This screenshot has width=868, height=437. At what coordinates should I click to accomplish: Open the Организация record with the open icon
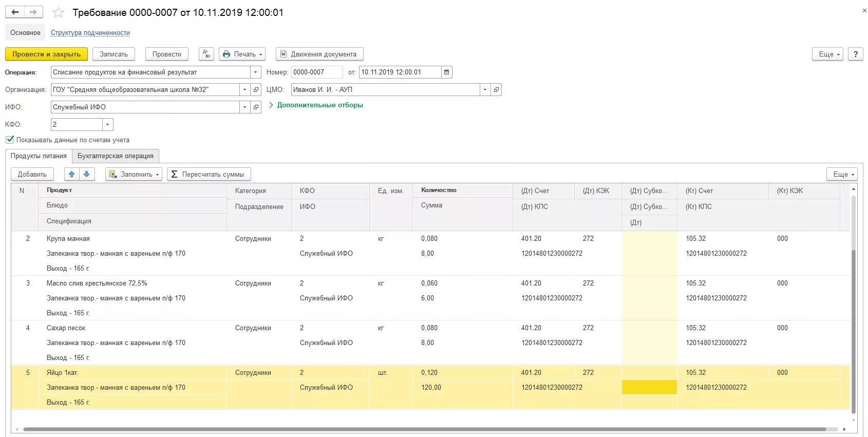click(256, 90)
